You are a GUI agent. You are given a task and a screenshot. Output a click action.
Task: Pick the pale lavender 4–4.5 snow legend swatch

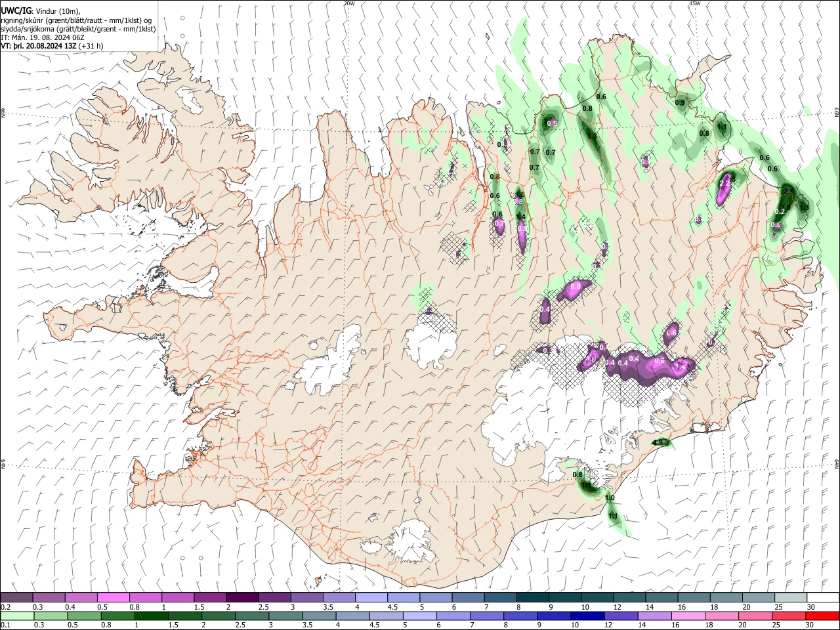[x=371, y=597]
